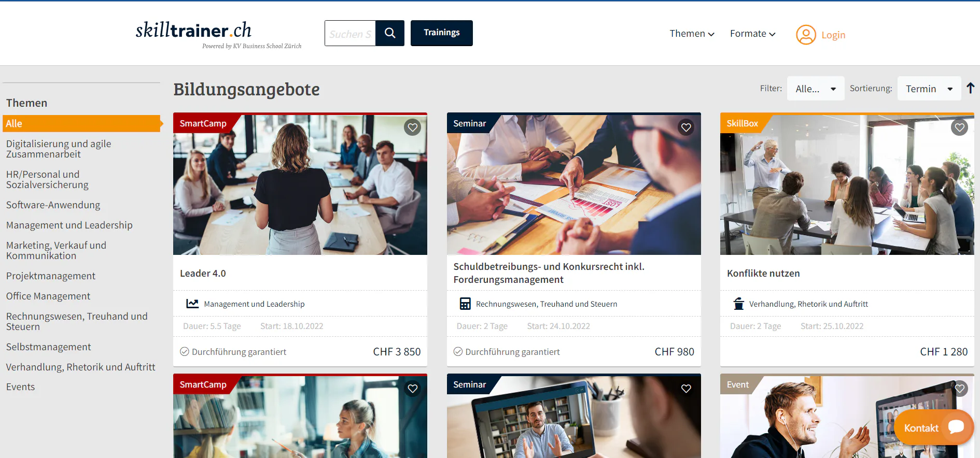
Task: Click the SkillBox badge
Action: tap(742, 123)
